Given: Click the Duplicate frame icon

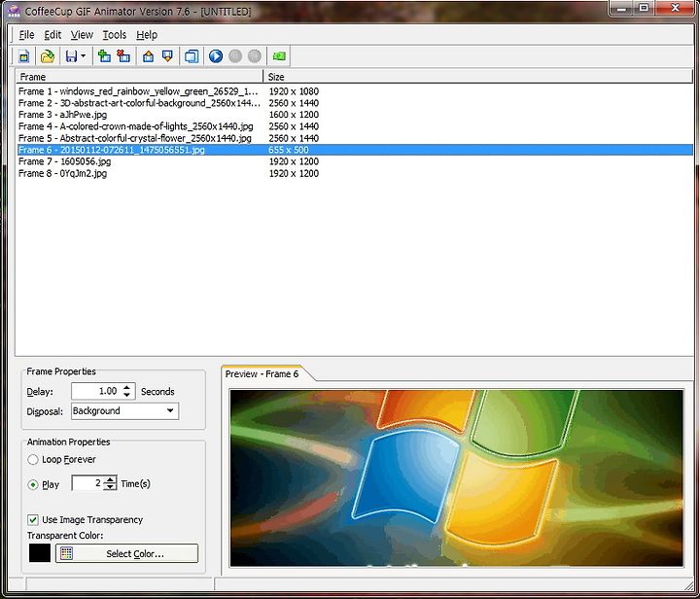Looking at the screenshot, I should (x=192, y=56).
